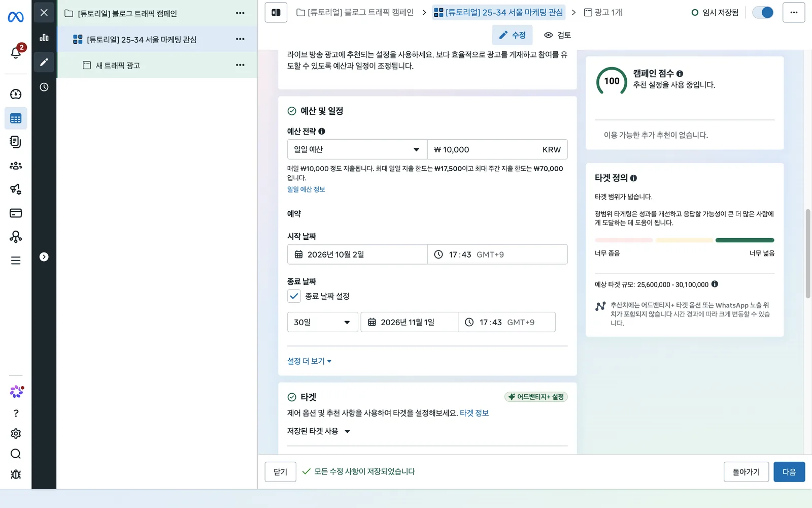The width and height of the screenshot is (812, 508).
Task: Open the ads reporting documents icon
Action: [16, 142]
